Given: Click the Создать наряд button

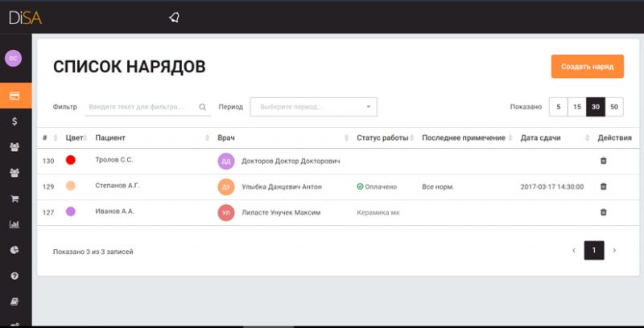Looking at the screenshot, I should click(587, 67).
